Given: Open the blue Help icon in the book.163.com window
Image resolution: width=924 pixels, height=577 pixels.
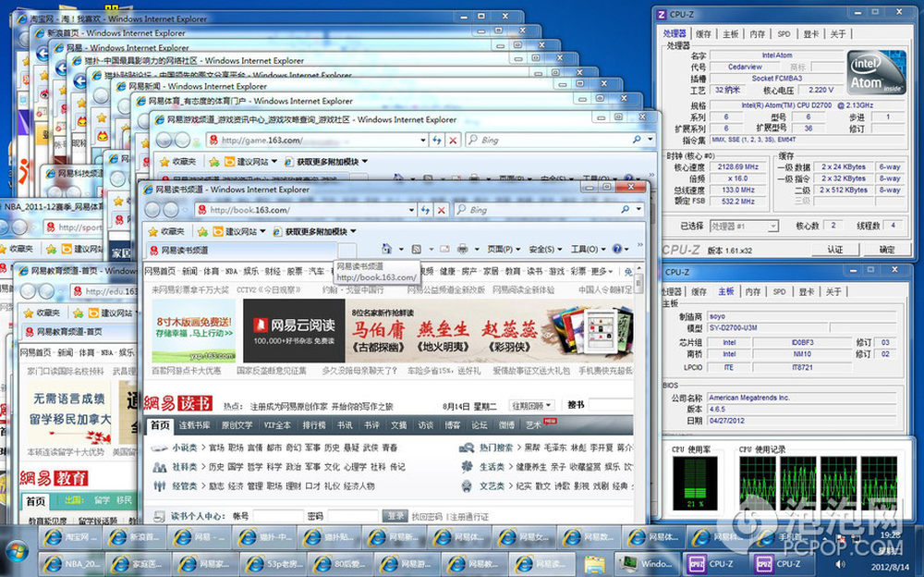Looking at the screenshot, I should point(617,249).
